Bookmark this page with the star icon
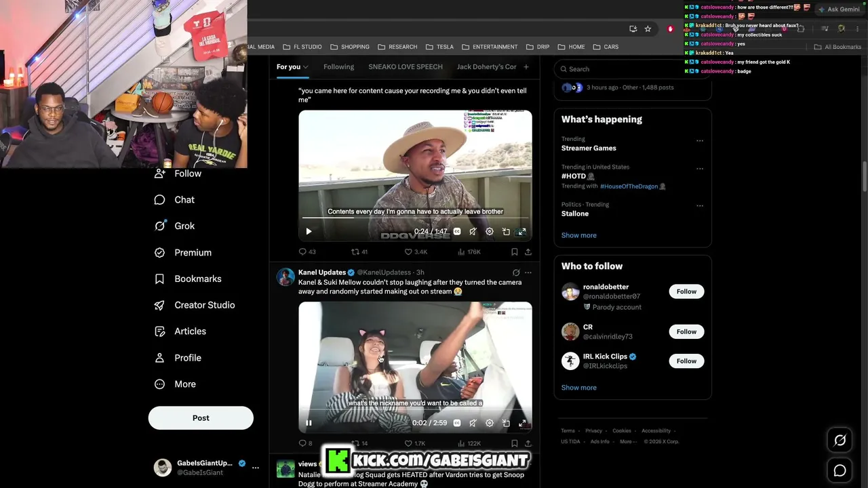Screen dimensions: 868x488 pos(648,29)
